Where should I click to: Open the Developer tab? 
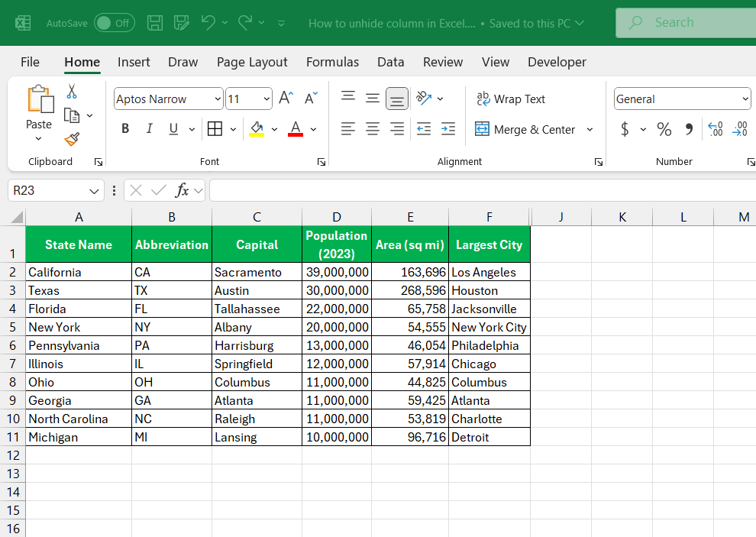click(x=557, y=62)
